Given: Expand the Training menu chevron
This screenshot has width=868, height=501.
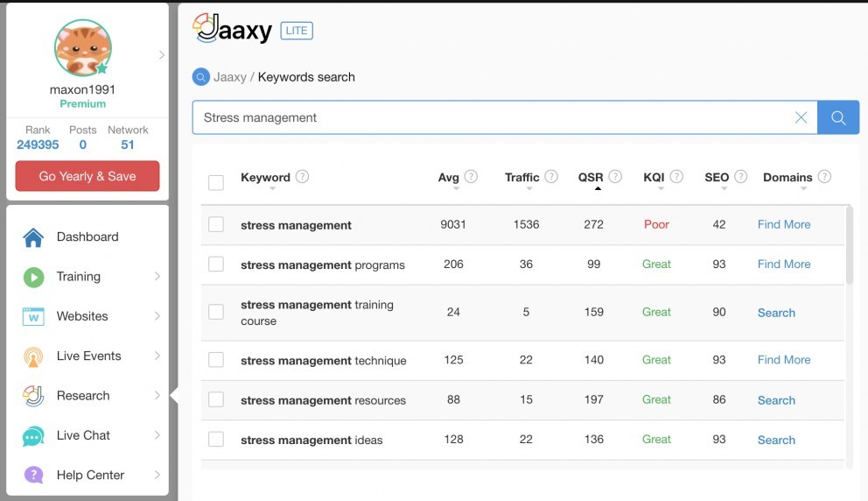Looking at the screenshot, I should click(x=157, y=276).
